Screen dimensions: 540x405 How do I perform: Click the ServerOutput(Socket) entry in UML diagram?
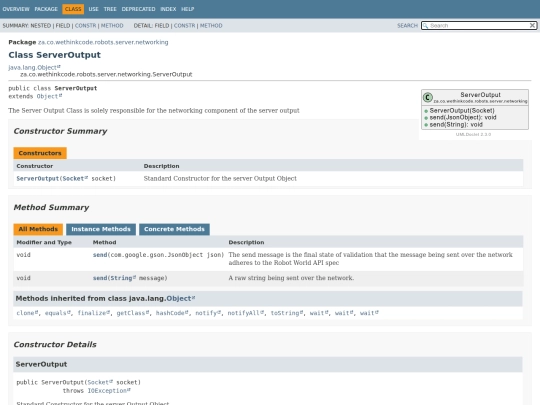[462, 111]
